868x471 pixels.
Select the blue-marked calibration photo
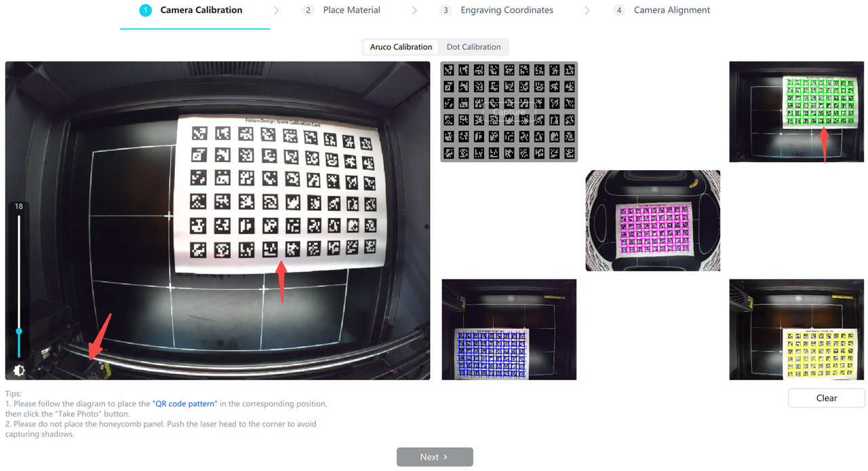pos(509,329)
